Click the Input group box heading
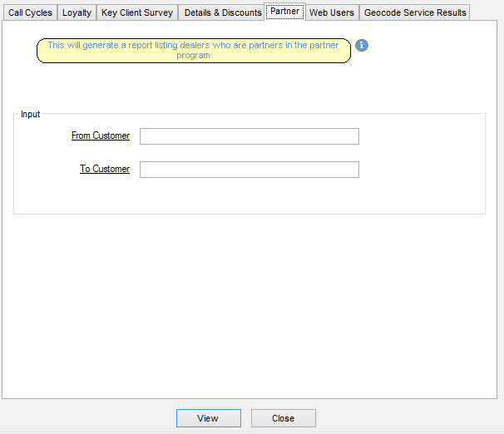The width and height of the screenshot is (504, 434). 30,114
